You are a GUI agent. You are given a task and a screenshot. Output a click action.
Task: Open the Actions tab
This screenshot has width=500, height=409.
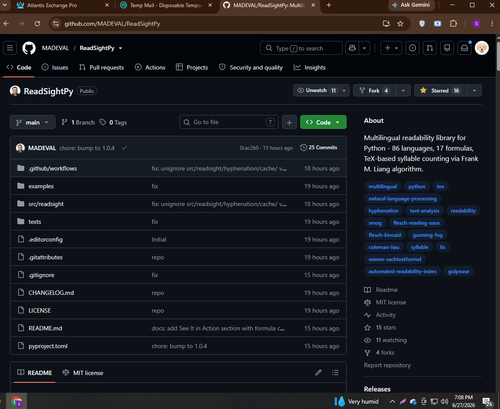150,67
